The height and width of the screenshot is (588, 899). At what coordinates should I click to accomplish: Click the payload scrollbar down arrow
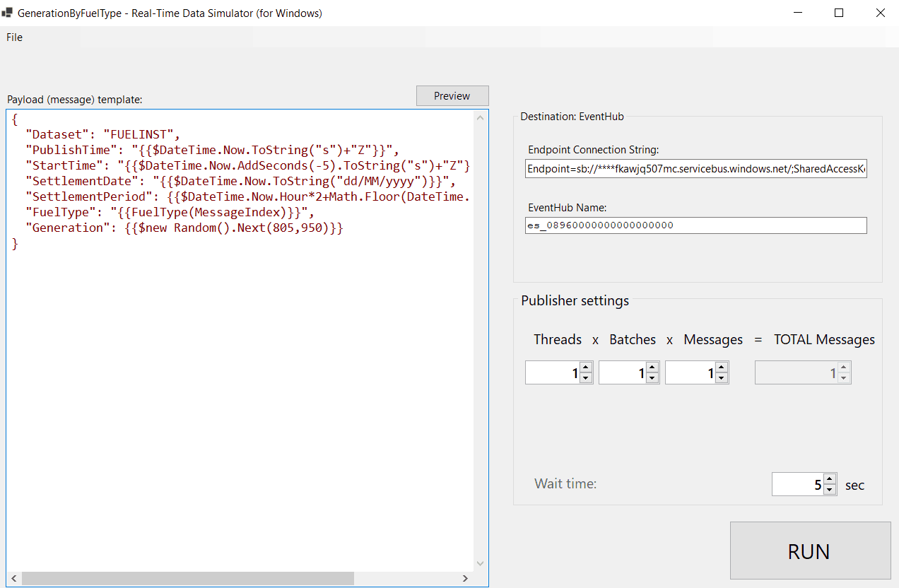(481, 563)
